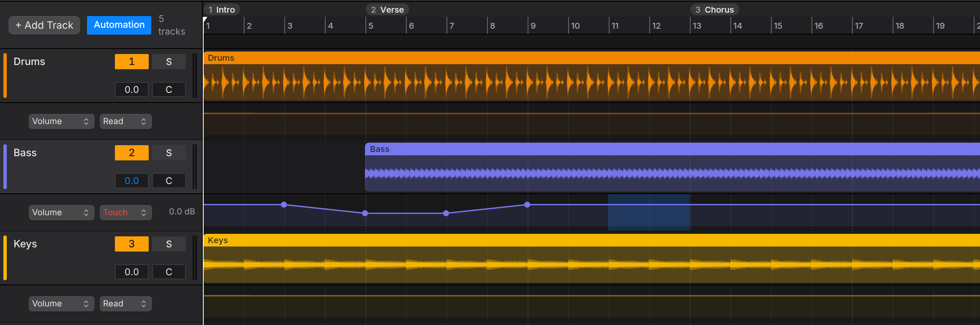
Task: Click bar 16 on the timeline ruler
Action: (819, 26)
